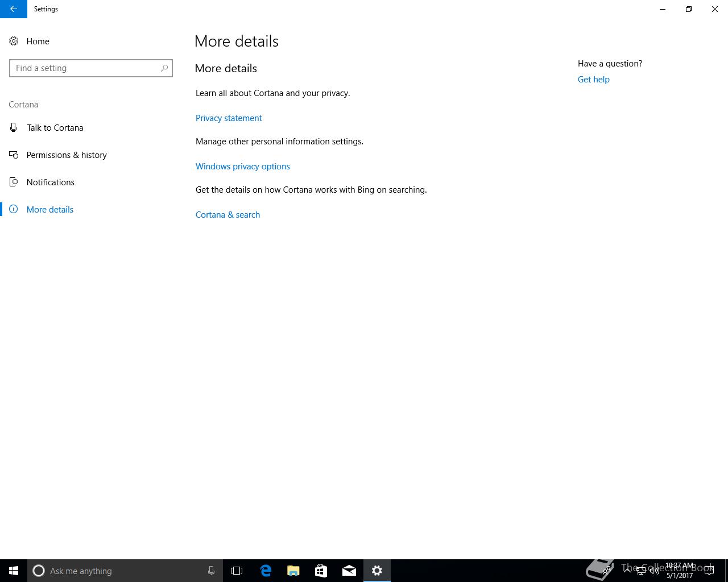Viewport: 728px width, 582px height.
Task: Click the Get help link
Action: tap(593, 80)
